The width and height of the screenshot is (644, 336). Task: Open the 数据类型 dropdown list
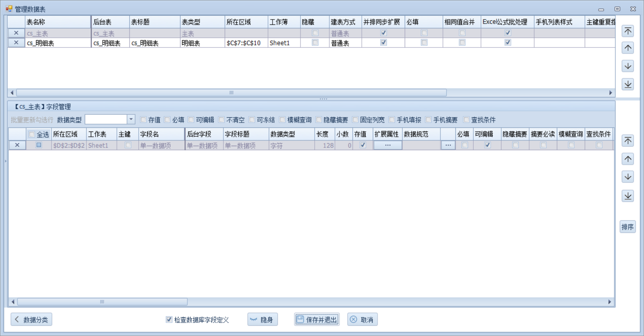coord(131,119)
